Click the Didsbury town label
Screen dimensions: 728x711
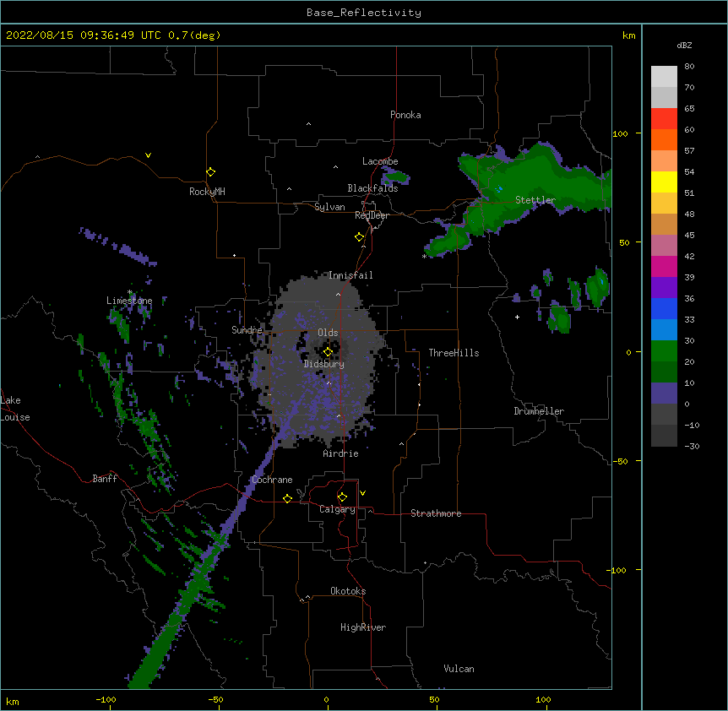324,364
